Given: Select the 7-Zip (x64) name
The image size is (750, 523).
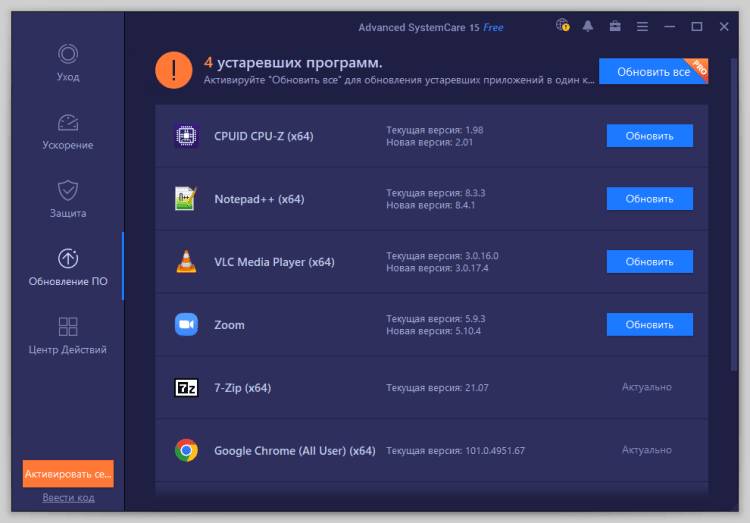Looking at the screenshot, I should tap(243, 388).
